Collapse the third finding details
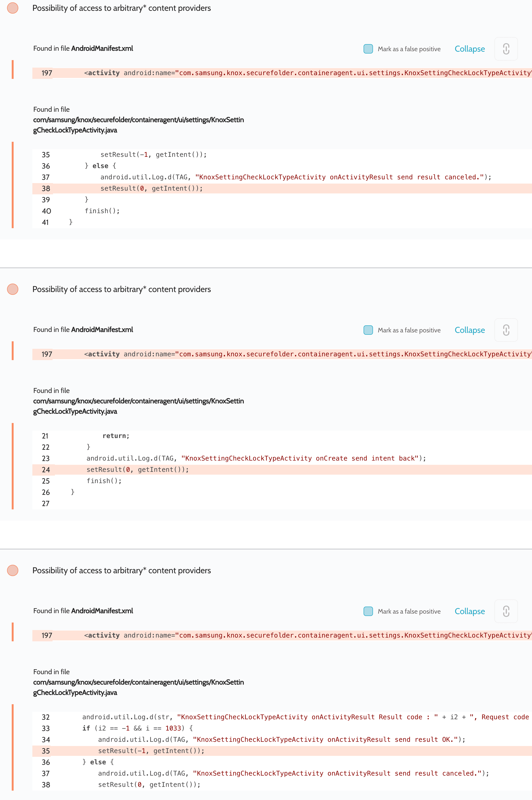Viewport: 532px width, 800px height. coord(469,611)
